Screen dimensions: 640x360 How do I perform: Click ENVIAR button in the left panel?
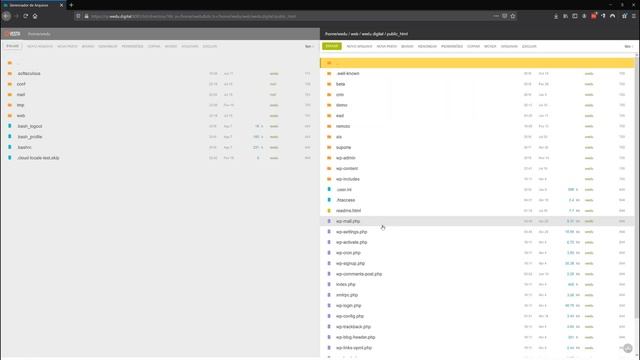[x=13, y=46]
